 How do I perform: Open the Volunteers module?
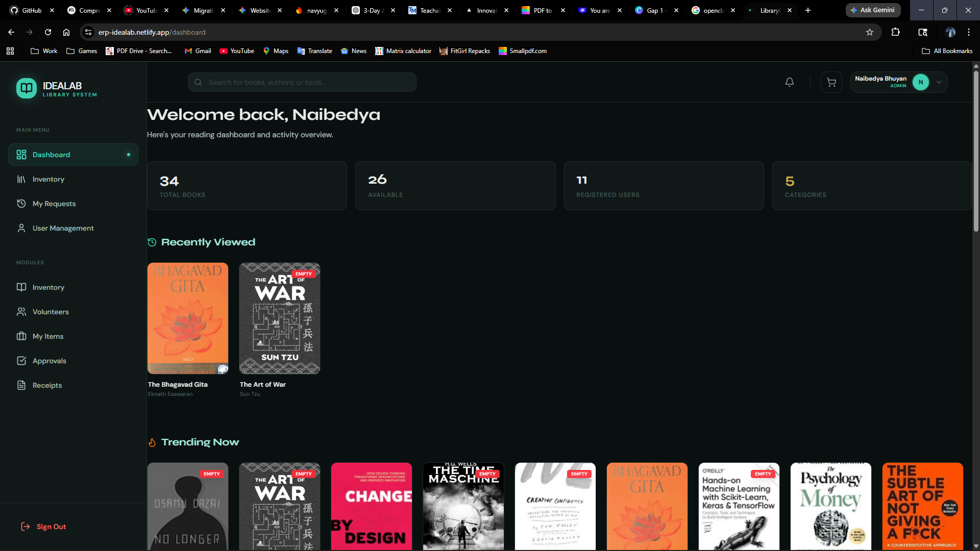(73, 312)
